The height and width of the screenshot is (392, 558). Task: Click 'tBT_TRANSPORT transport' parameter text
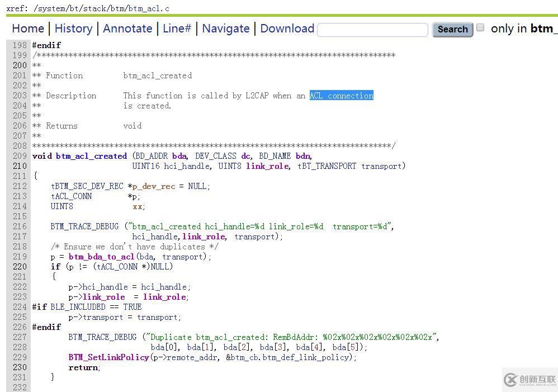pyautogui.click(x=351, y=166)
